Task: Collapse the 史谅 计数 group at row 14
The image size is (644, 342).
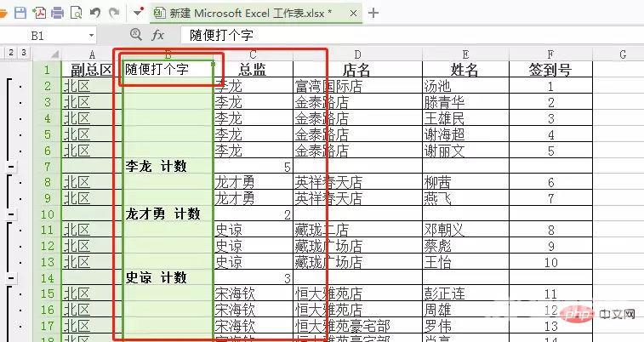Action: tap(11, 278)
